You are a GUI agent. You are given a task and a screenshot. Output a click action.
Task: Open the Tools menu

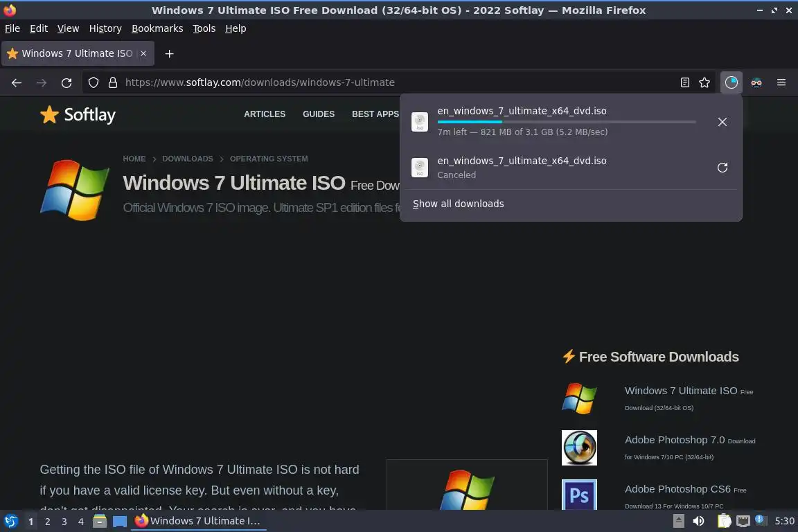[204, 28]
